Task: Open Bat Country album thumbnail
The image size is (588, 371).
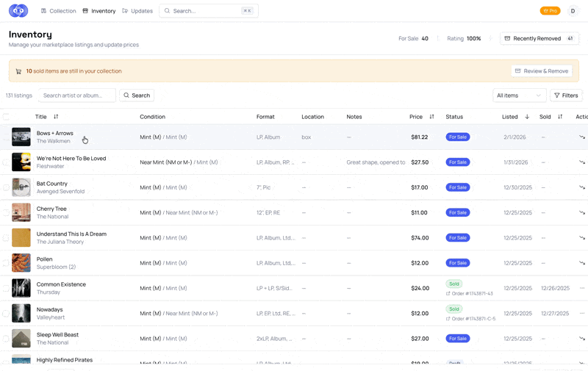Action: click(x=21, y=187)
